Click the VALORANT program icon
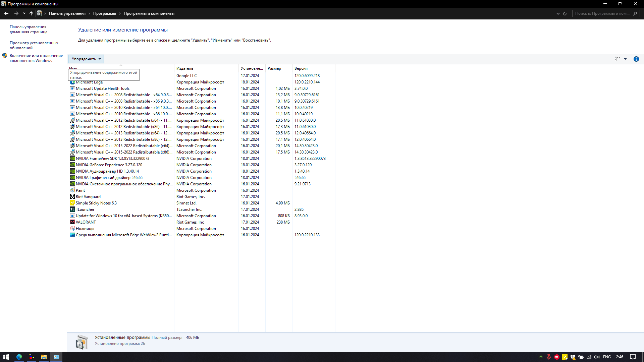The width and height of the screenshot is (644, 362). pyautogui.click(x=72, y=222)
